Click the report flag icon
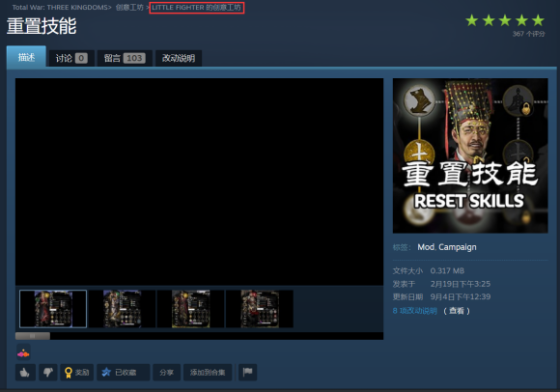Image resolution: width=560 pixels, height=392 pixels. pos(248,373)
